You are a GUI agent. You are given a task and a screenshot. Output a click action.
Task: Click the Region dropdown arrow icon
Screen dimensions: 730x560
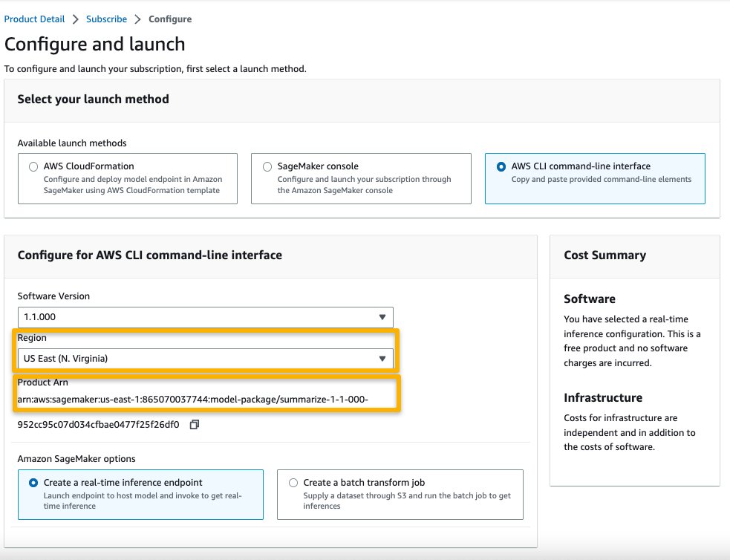tap(382, 359)
